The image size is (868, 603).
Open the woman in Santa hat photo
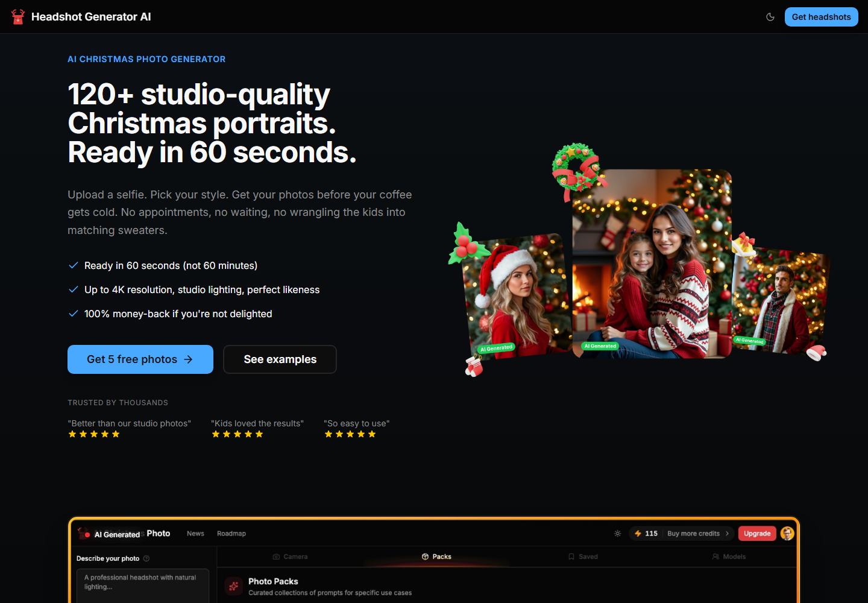[517, 296]
